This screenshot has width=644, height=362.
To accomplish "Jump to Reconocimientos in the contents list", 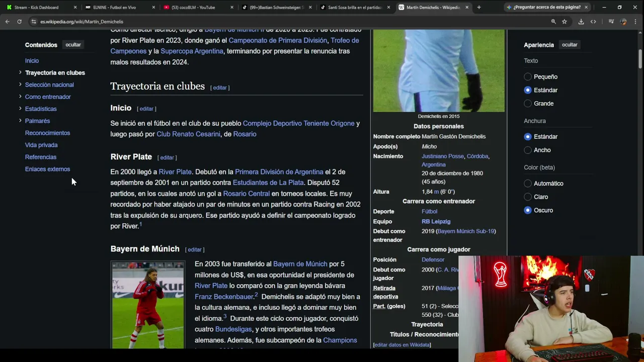I will tap(47, 133).
